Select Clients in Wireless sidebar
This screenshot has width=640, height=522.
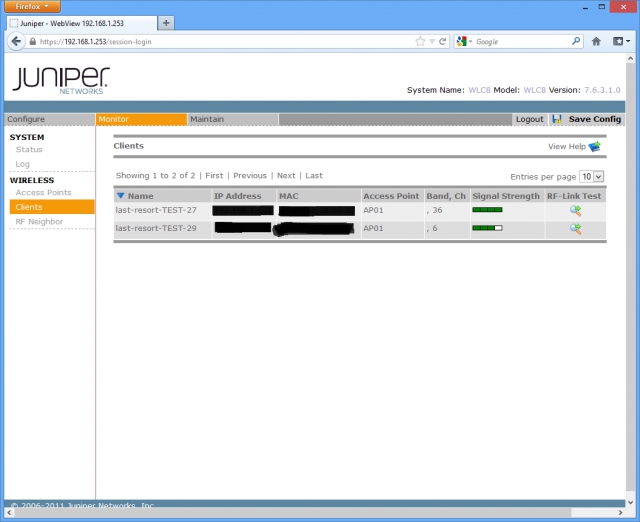pos(52,207)
